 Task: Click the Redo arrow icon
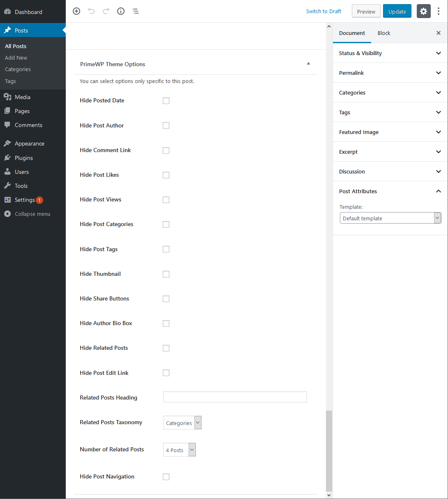pos(106,11)
